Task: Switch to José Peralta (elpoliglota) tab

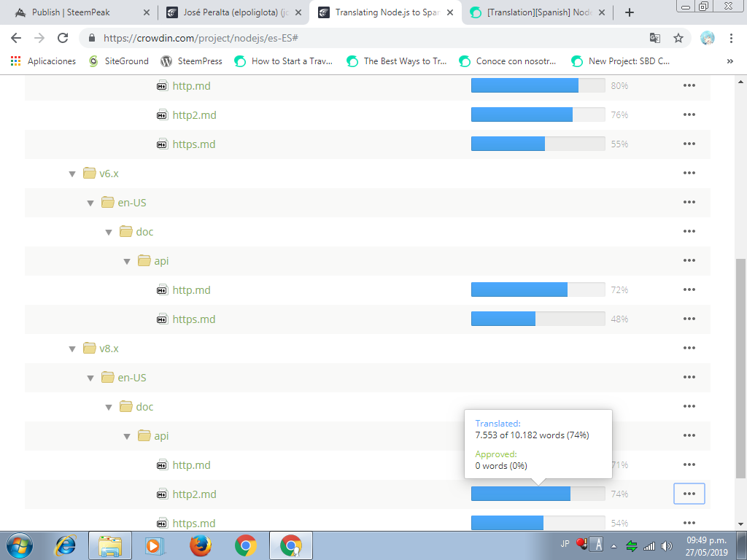Action: 228,12
